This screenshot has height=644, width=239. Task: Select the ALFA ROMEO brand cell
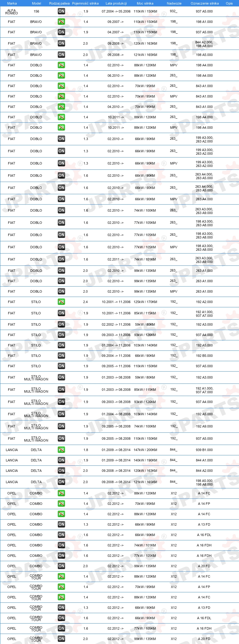click(x=12, y=12)
